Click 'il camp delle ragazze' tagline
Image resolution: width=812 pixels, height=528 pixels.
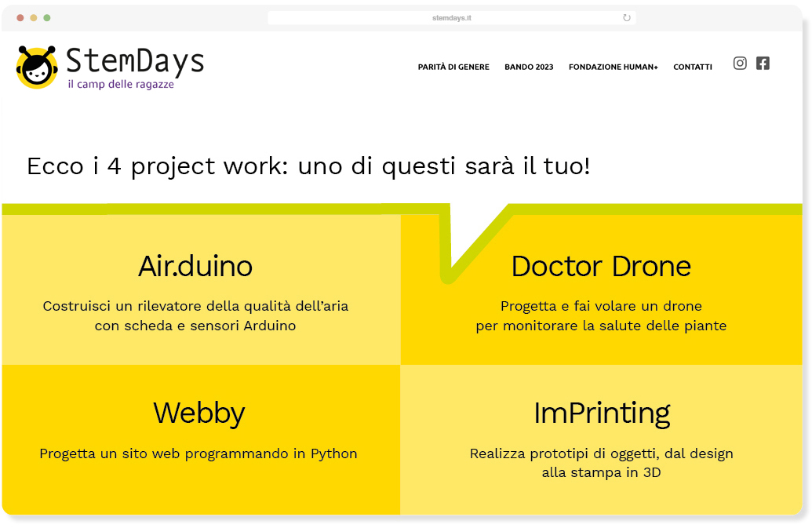tap(121, 85)
